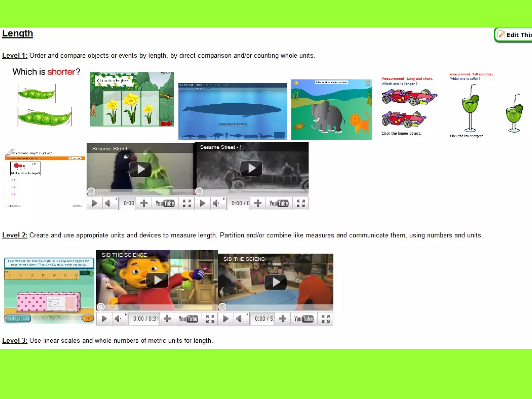Click plus icon on second Sid video player

click(282, 318)
